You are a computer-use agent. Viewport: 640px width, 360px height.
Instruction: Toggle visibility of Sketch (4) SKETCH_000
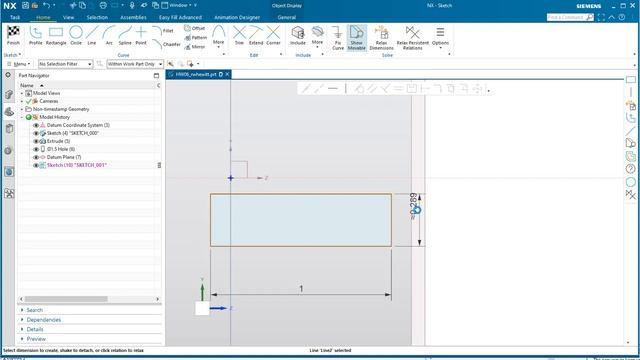(36, 133)
